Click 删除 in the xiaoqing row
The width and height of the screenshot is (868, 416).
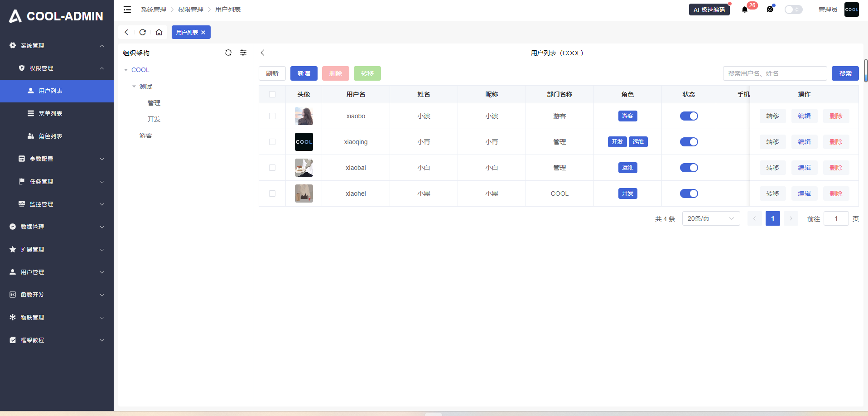coord(836,142)
